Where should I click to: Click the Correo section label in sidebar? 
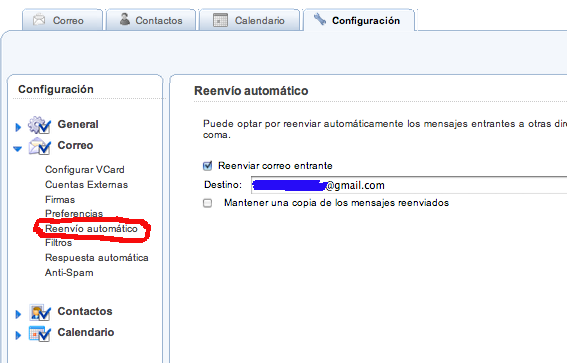(x=75, y=145)
